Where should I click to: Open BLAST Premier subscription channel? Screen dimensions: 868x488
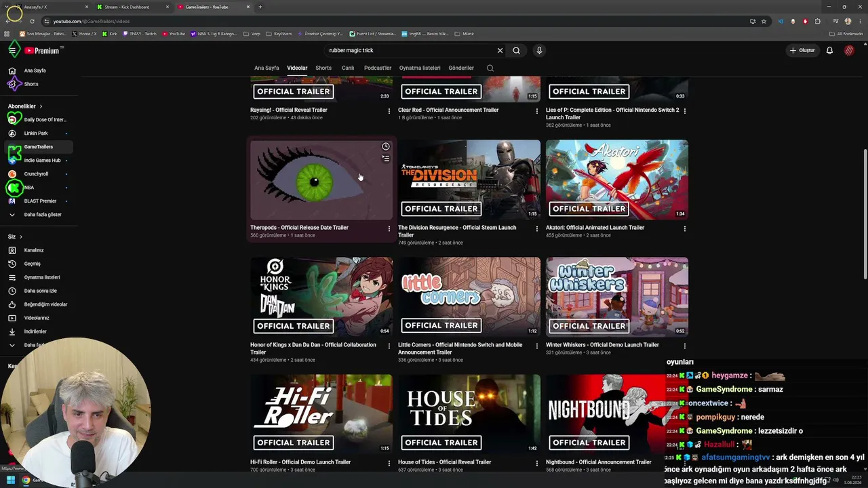[37, 201]
